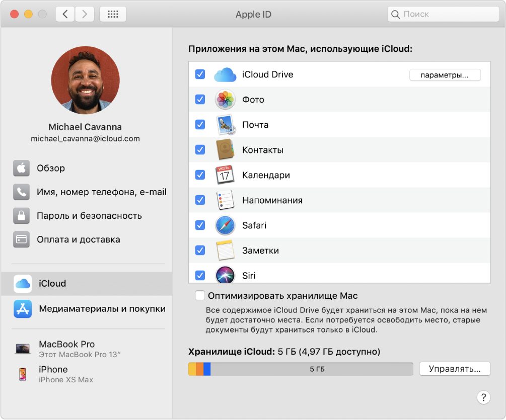Click Michael Cavanna's profile photo
Screen dimensions: 506x420
coord(86,80)
